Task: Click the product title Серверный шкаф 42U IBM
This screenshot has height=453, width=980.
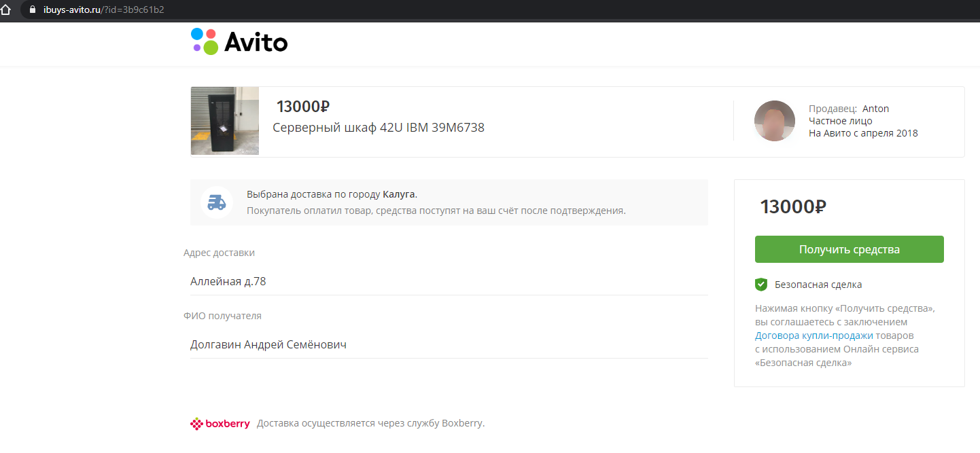Action: click(x=379, y=127)
